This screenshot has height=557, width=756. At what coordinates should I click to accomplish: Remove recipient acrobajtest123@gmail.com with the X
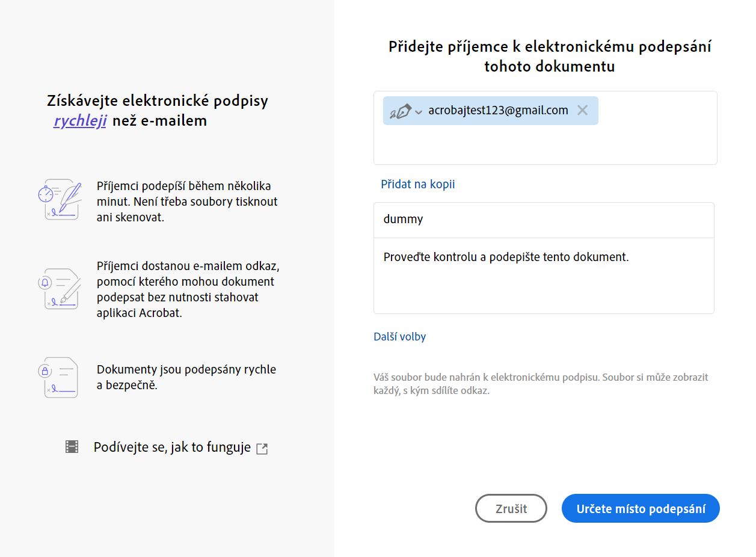[x=582, y=110]
